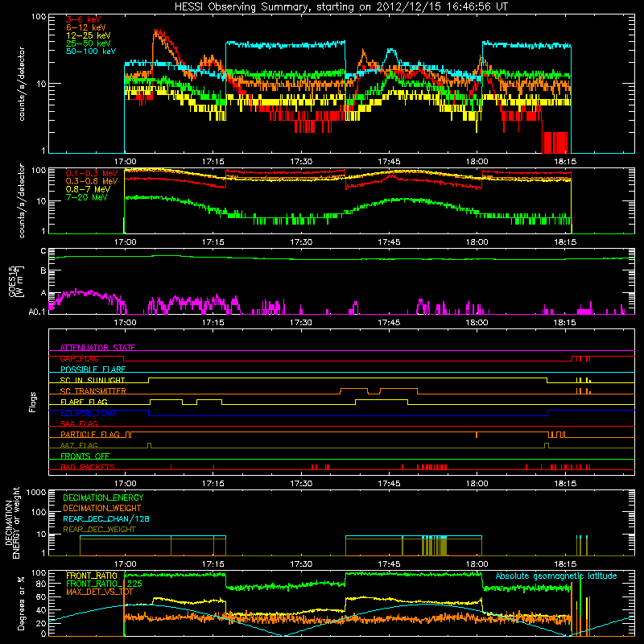This screenshot has width=644, height=644.
Task: Click the 0.1-0.3 MeV legend label
Action: 92,173
